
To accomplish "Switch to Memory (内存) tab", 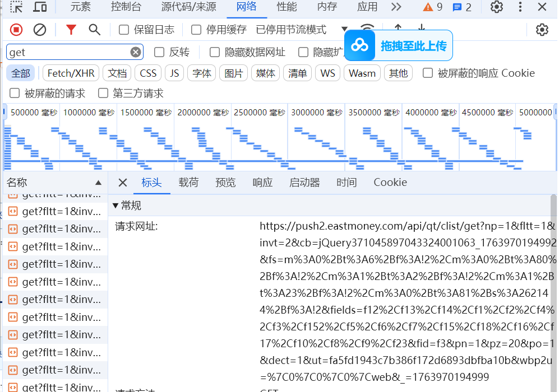I will point(327,7).
